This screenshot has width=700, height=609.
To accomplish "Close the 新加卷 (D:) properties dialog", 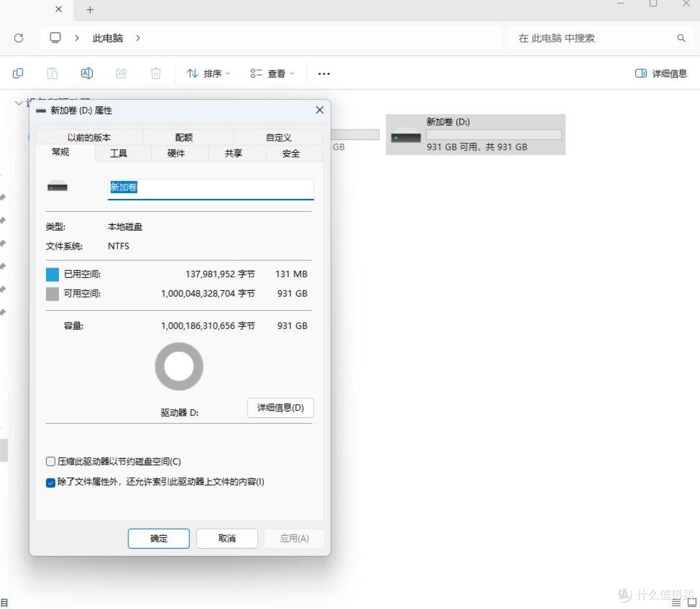I will coord(320,109).
